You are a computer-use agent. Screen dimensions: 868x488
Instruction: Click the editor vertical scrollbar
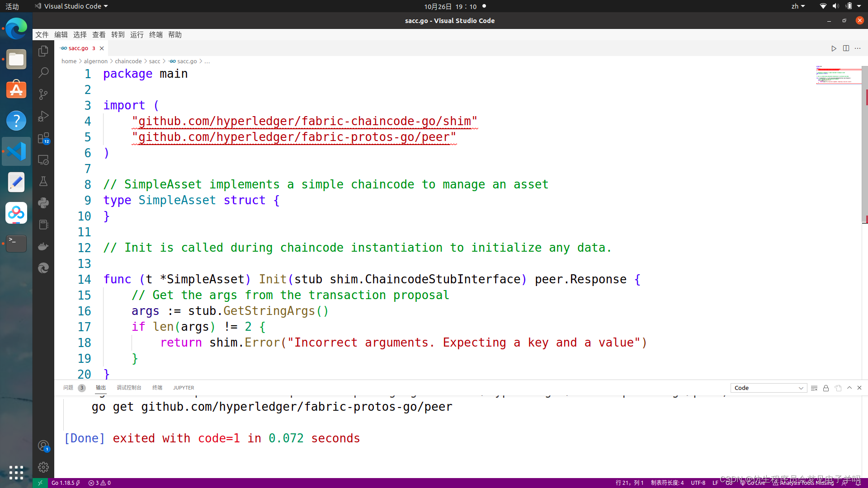point(865,145)
